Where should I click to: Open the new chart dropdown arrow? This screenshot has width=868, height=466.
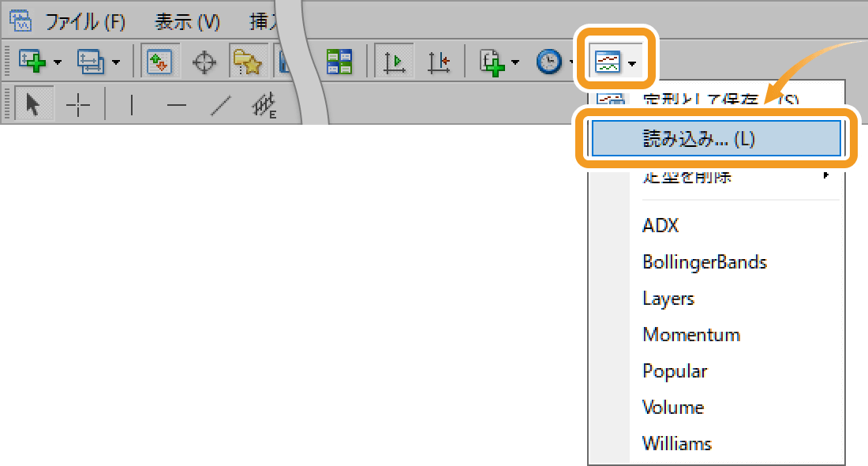click(x=58, y=62)
